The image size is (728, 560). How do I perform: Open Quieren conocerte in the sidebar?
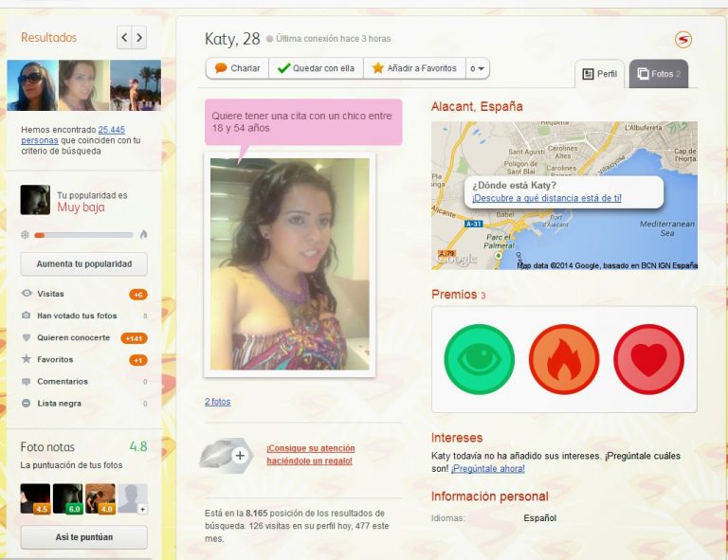73,337
